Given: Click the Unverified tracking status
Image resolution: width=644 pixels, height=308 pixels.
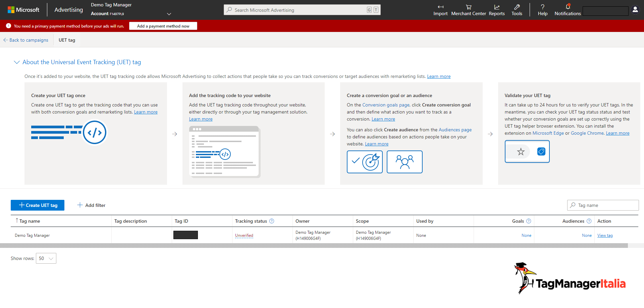Looking at the screenshot, I should 244,235.
